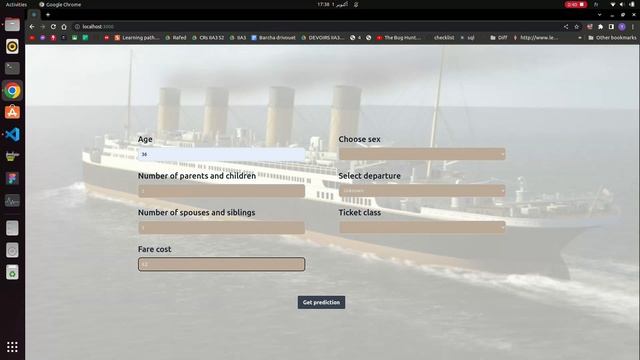640x360 pixels.
Task: Open a new Chrome tab
Action: click(48, 15)
